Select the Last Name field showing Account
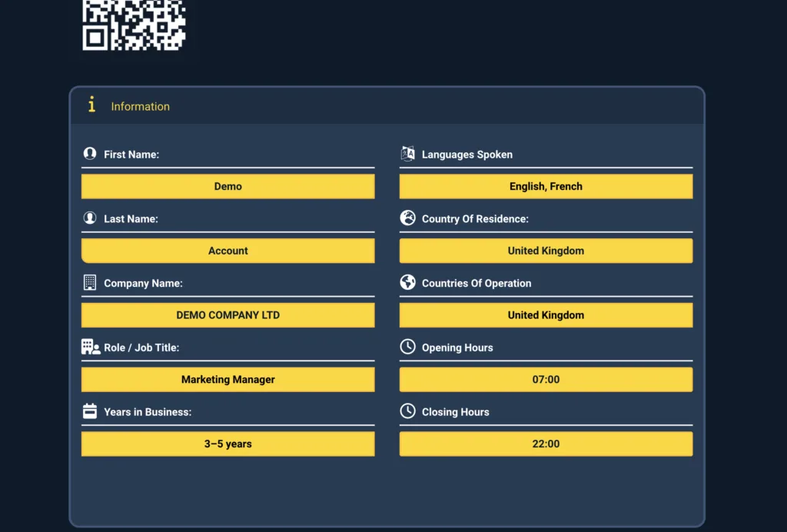 228,251
